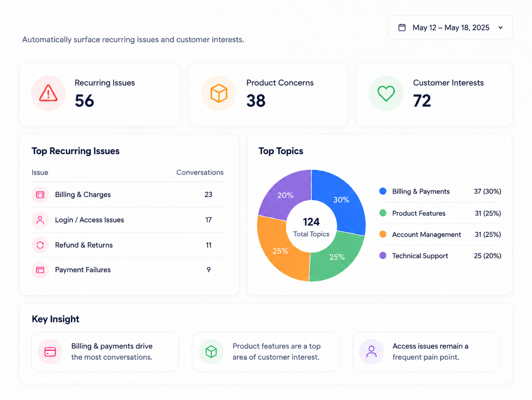Click the blue Billing & Payments legend dot

point(383,191)
